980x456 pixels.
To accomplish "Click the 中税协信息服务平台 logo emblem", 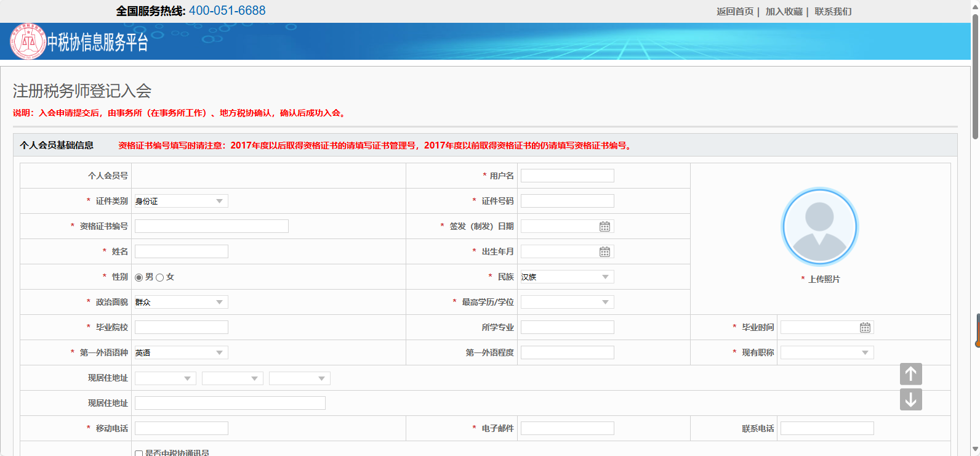I will 27,42.
